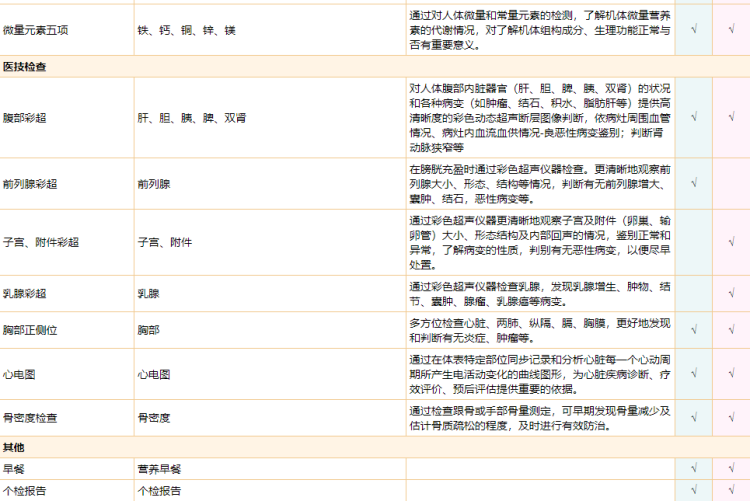The image size is (750, 501).
Task: Click the 心电图 description text
Action: (x=540, y=374)
